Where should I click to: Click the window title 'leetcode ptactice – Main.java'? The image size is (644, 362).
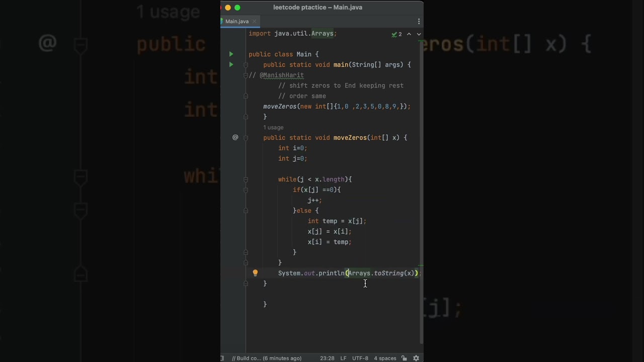tap(317, 8)
